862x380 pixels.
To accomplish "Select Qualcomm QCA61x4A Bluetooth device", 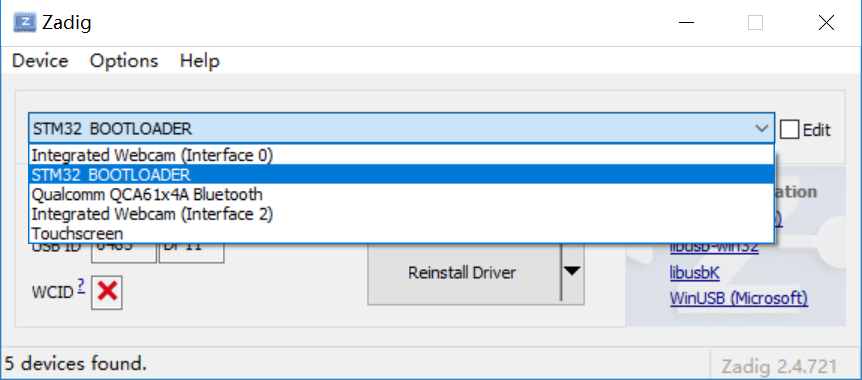I will click(401, 195).
